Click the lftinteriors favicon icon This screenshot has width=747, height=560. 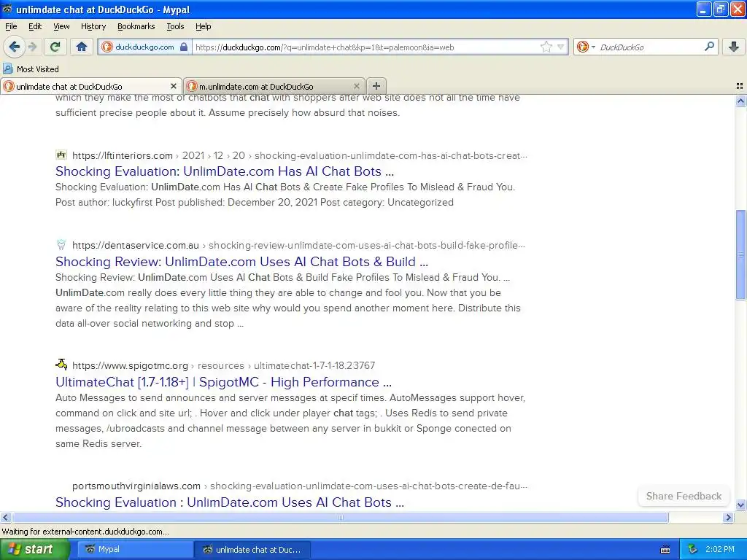(x=61, y=155)
